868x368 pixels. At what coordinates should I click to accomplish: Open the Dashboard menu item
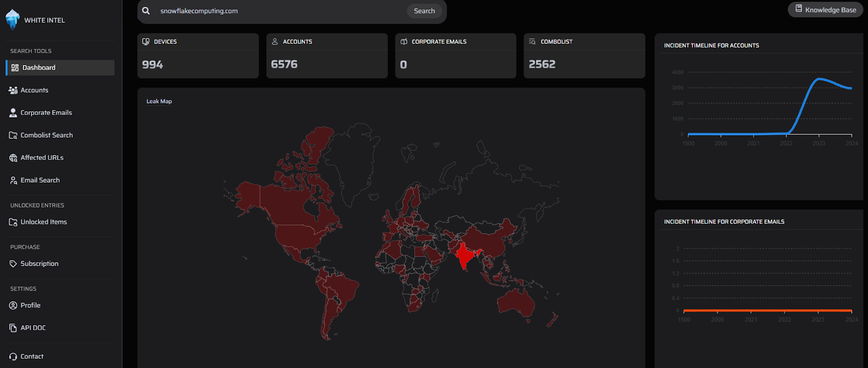(x=60, y=68)
